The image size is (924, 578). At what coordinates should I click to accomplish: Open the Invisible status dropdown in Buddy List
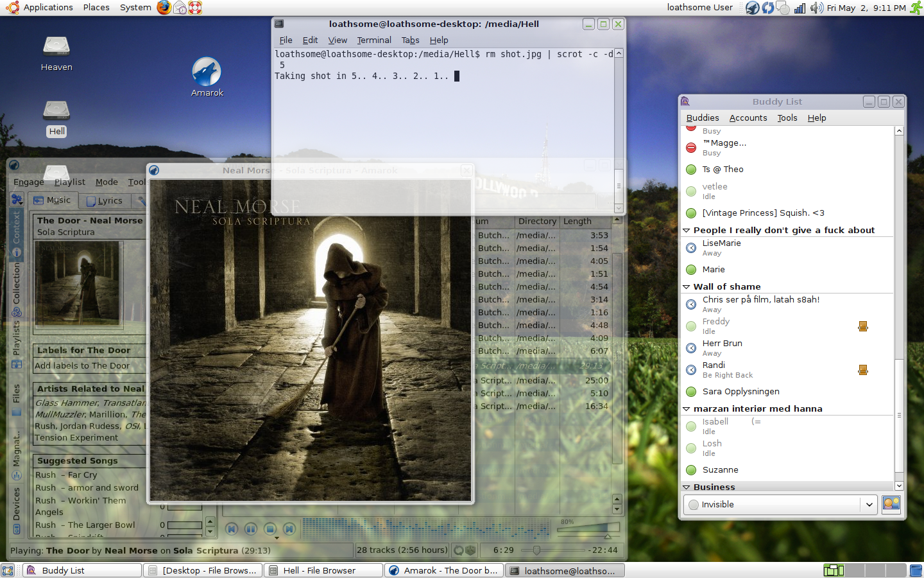point(780,504)
